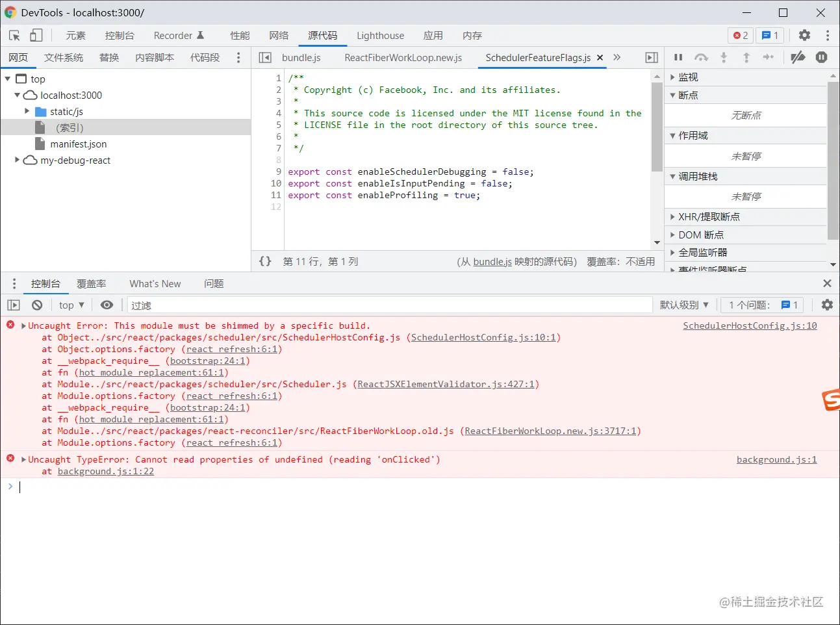Screen dimensions: 840x625
Task: Open the drawer three-dot menu
Action: coord(14,284)
